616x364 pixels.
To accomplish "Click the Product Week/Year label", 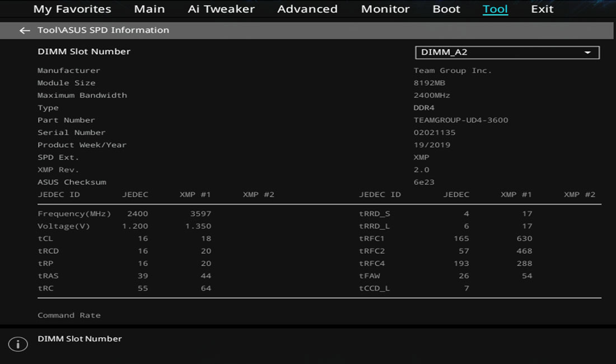I will (82, 145).
